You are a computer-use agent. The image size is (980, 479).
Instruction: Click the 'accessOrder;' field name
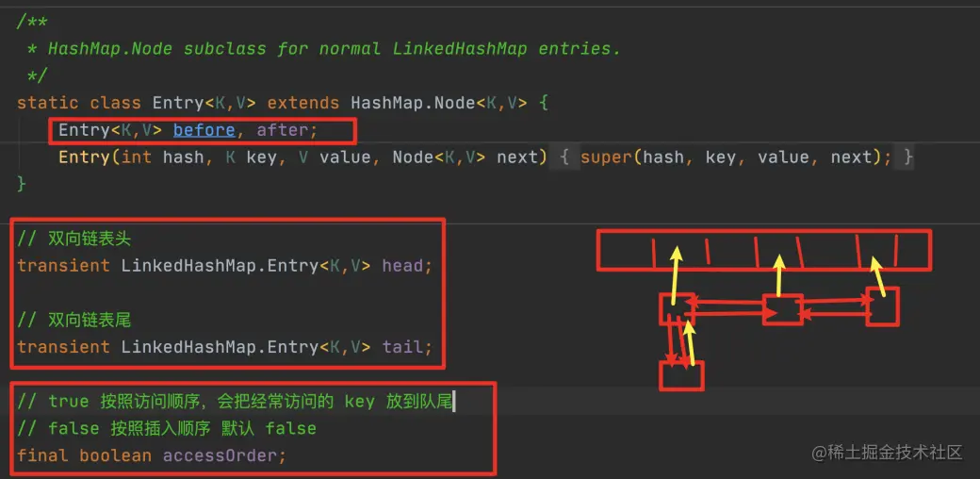(x=224, y=455)
